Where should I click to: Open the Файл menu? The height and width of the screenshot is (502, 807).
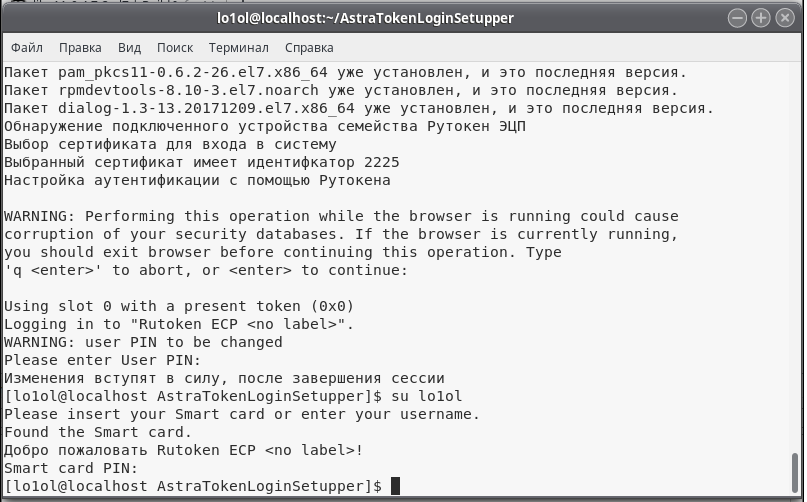(27, 48)
